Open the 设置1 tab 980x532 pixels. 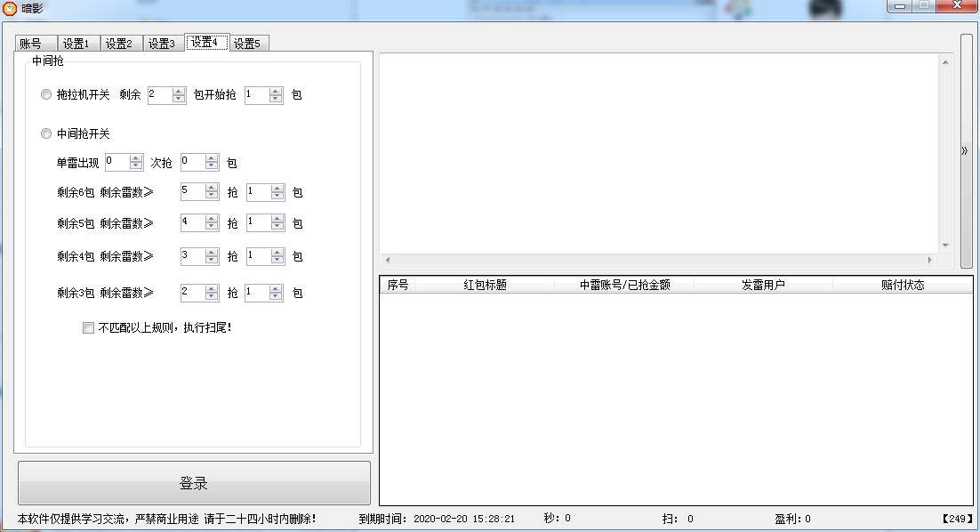click(x=78, y=43)
